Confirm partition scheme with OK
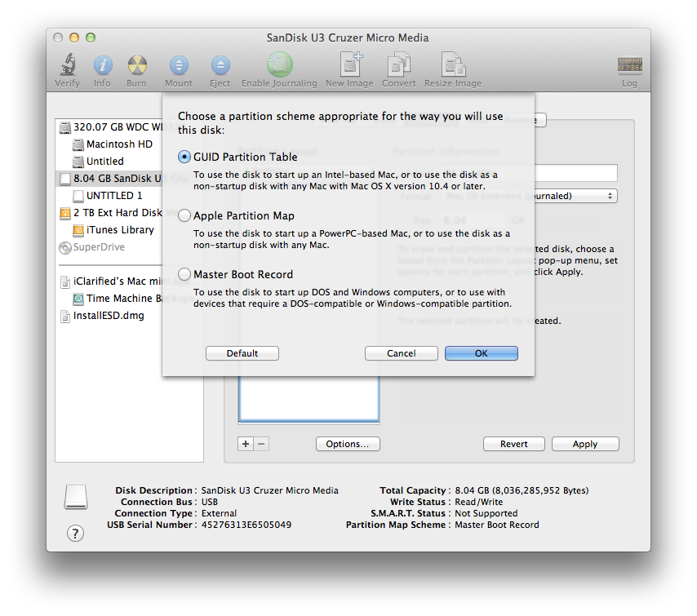This screenshot has height=616, width=697. (482, 353)
